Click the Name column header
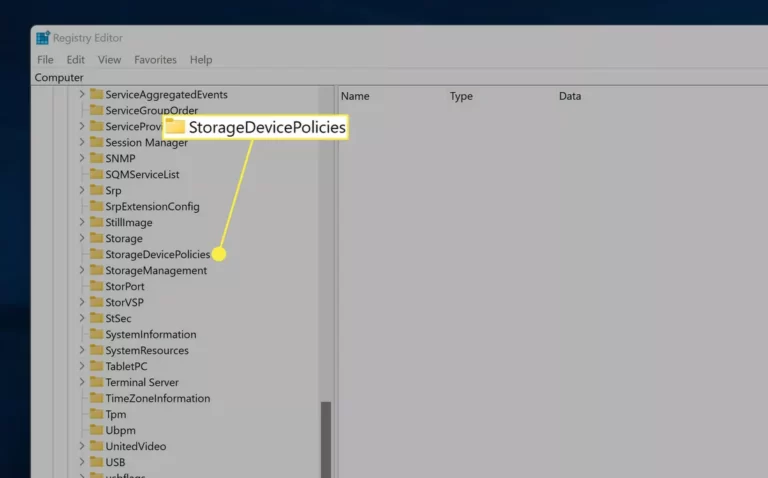768x478 pixels. (355, 96)
